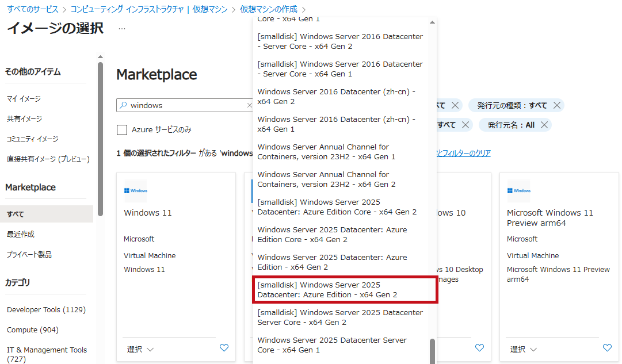Screen dimensions: 622x364
Task: Select プライベート製品 in the sidebar
Action: (29, 255)
